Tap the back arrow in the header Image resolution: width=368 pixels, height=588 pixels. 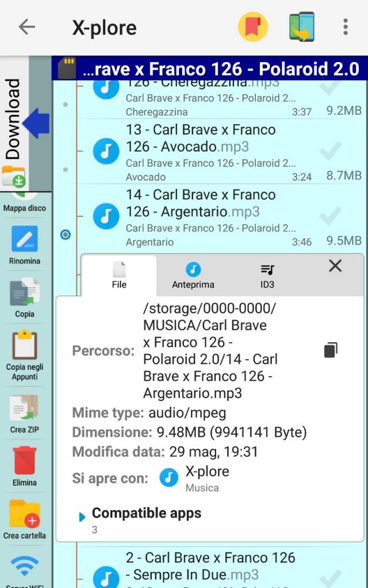tap(26, 27)
